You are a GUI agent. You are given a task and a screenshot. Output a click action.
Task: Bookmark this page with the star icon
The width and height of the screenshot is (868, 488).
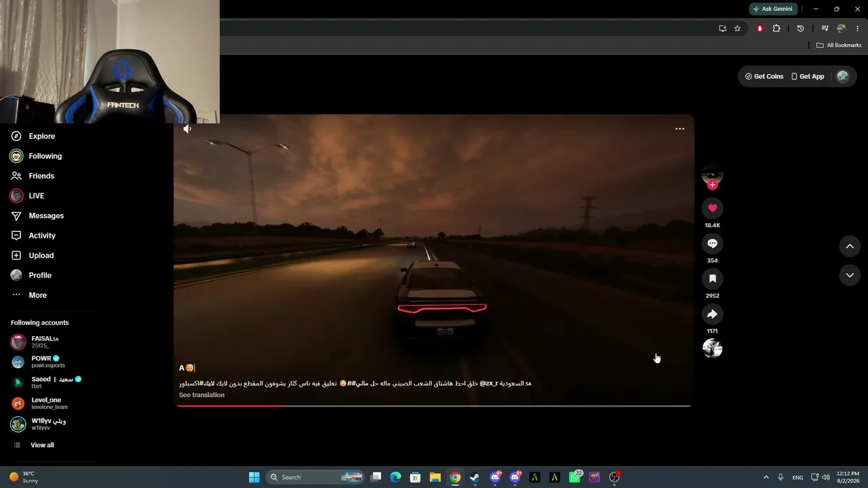point(738,28)
